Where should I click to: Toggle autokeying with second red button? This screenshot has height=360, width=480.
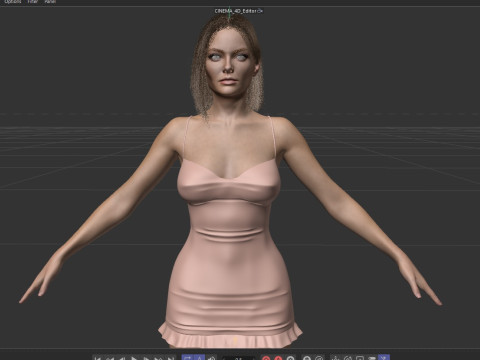click(x=278, y=358)
